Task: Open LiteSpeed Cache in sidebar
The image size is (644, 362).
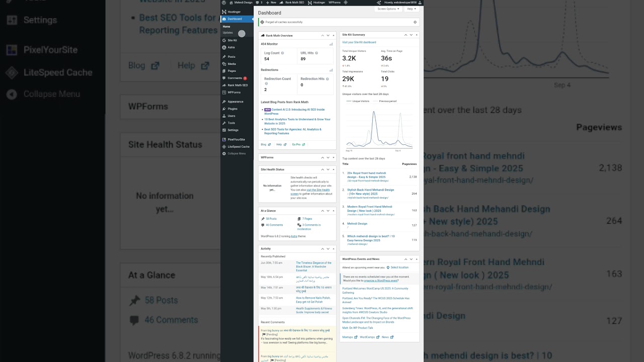Action: coord(237,146)
